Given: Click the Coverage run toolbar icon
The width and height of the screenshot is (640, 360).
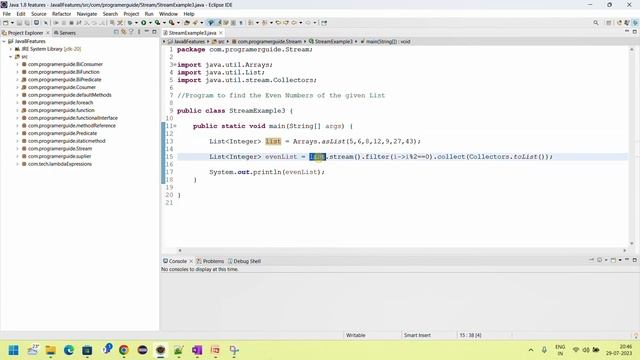Looking at the screenshot, I should (x=157, y=23).
